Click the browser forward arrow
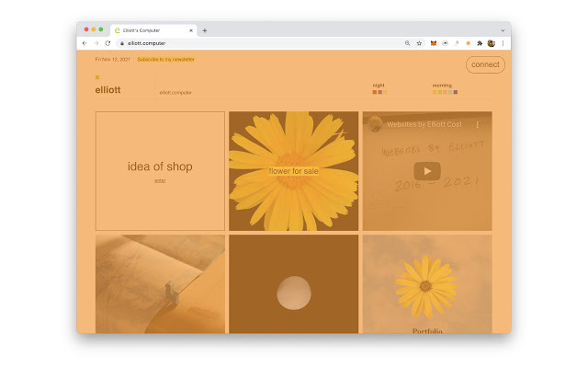Screen dimensions: 588x368 (96, 43)
